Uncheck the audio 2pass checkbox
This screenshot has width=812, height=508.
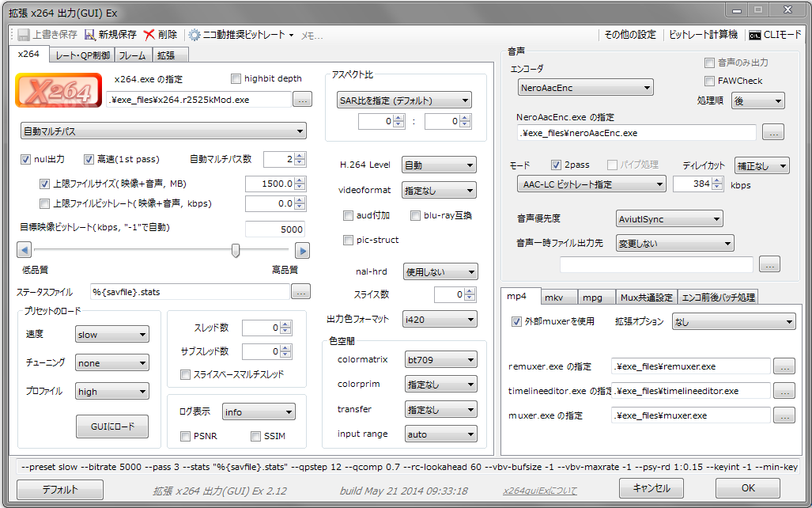[x=556, y=165]
